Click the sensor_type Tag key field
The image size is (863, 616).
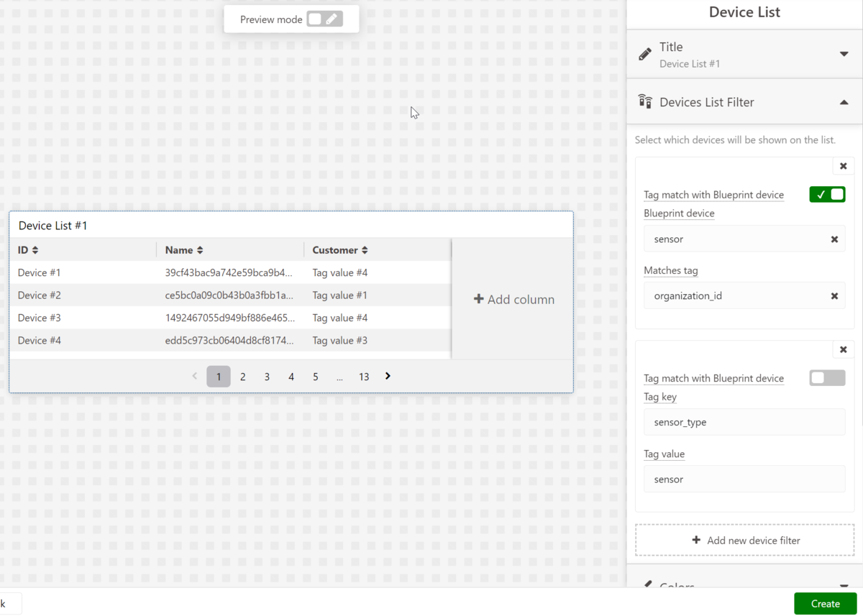click(744, 422)
